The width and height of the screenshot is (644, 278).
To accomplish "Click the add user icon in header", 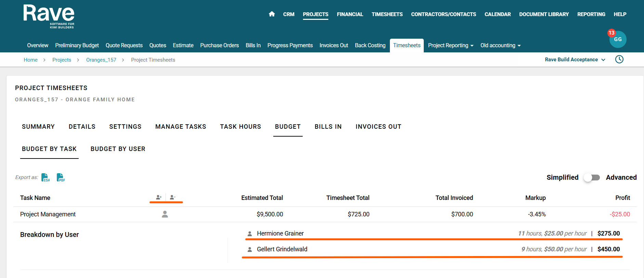I will coord(159,197).
